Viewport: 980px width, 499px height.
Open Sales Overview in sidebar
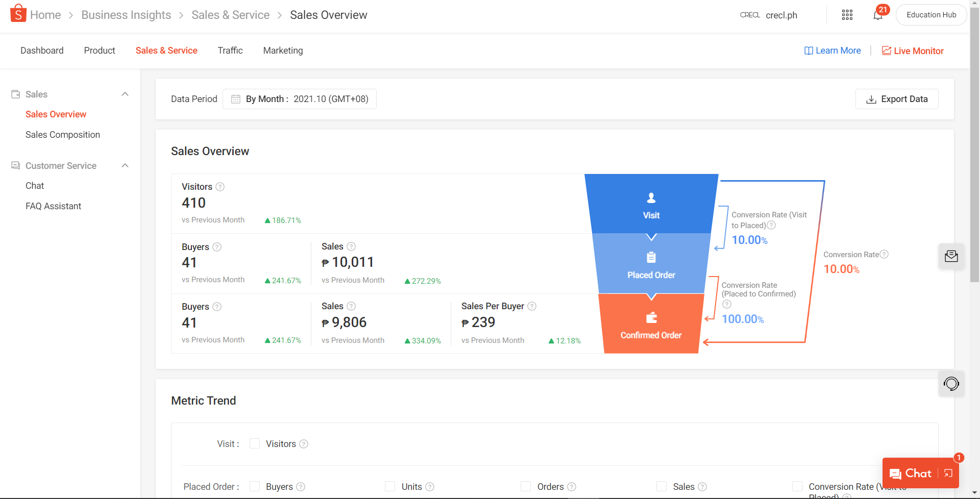(x=56, y=114)
